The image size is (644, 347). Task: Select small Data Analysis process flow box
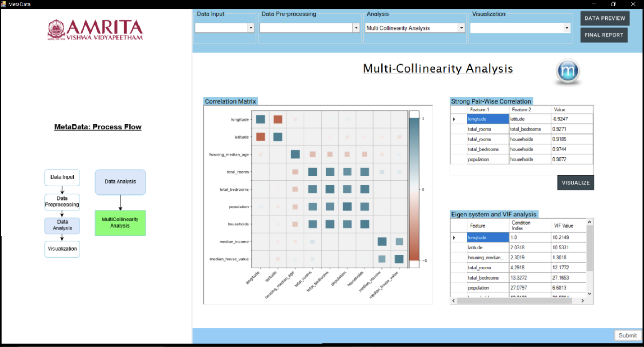click(62, 225)
